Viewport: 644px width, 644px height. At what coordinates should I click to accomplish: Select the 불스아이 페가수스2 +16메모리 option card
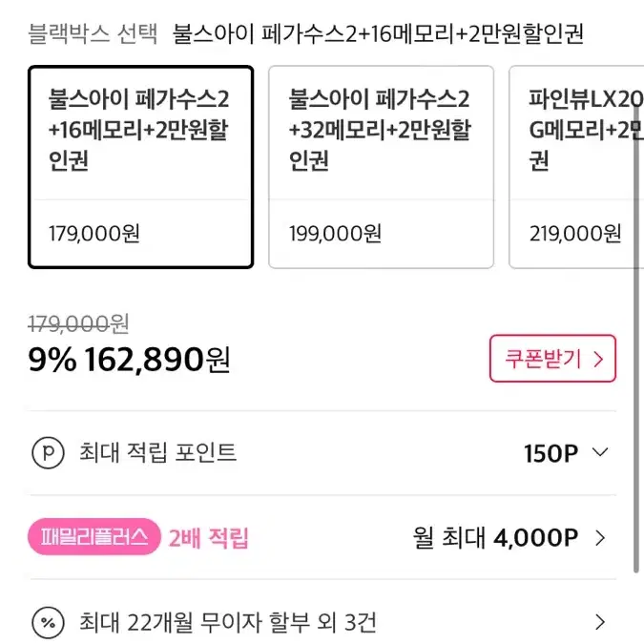click(x=140, y=167)
